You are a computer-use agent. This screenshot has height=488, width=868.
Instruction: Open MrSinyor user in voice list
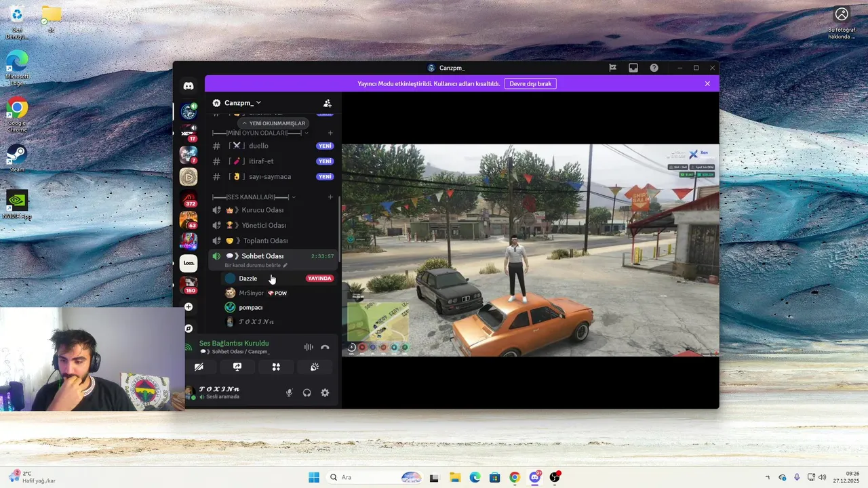click(x=278, y=293)
